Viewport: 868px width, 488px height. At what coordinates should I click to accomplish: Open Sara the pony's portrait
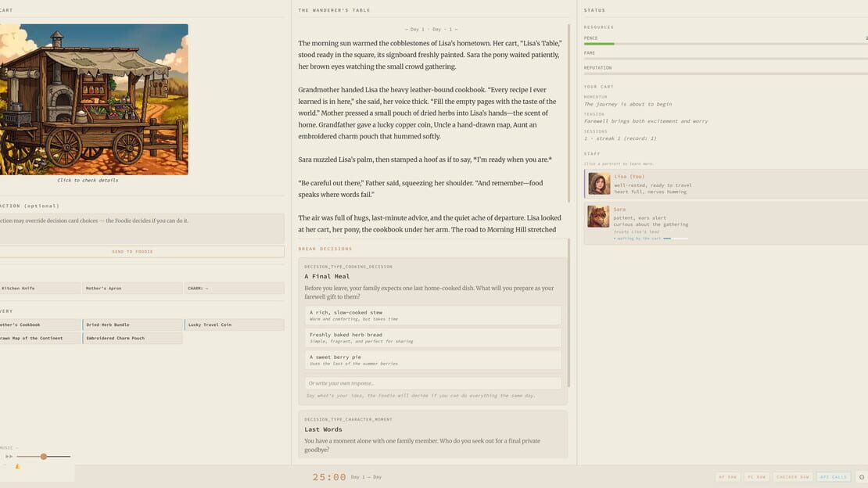click(598, 217)
